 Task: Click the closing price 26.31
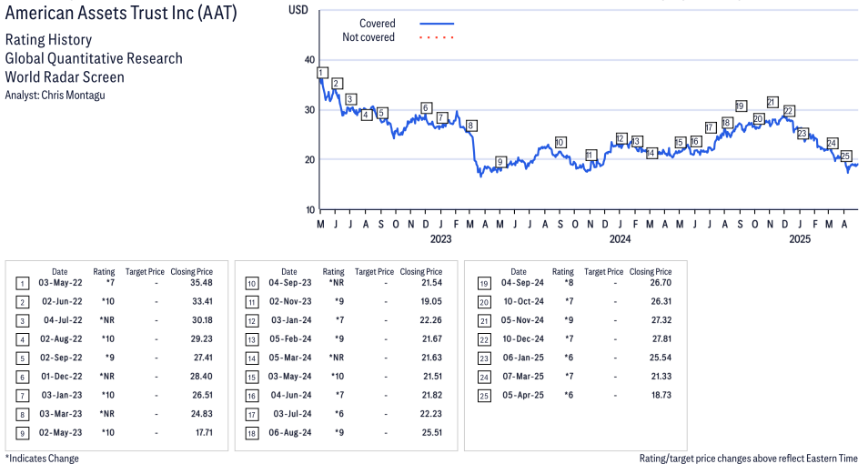[x=661, y=302]
